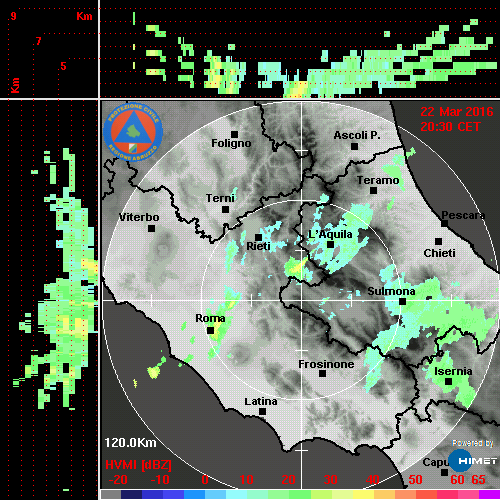
Task: Select the Frosinone city marker square
Action: coord(322,374)
